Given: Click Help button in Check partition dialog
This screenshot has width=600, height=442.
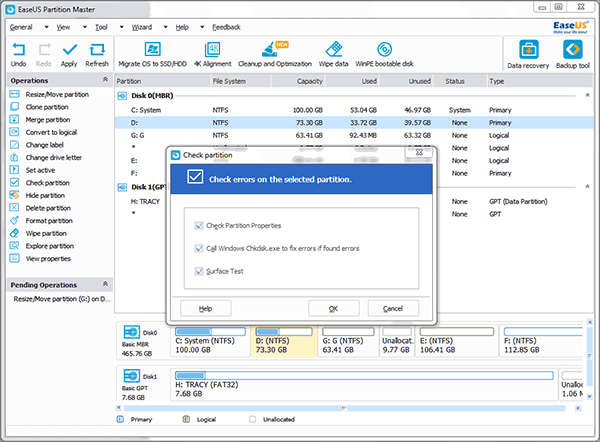Looking at the screenshot, I should point(205,308).
